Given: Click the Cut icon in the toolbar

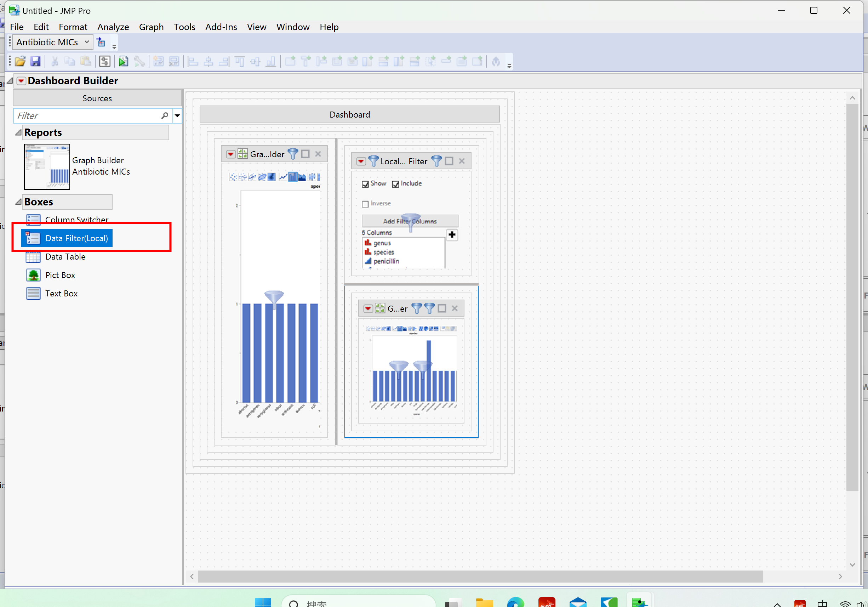Looking at the screenshot, I should (55, 61).
